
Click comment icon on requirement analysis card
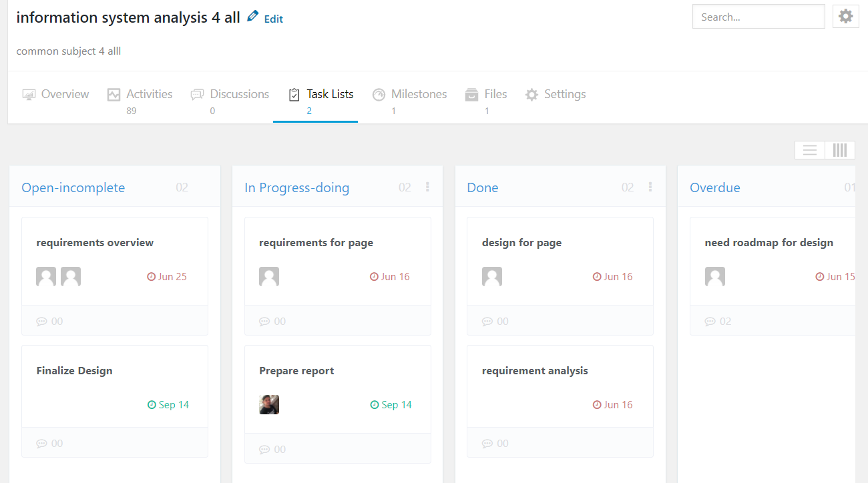point(488,444)
